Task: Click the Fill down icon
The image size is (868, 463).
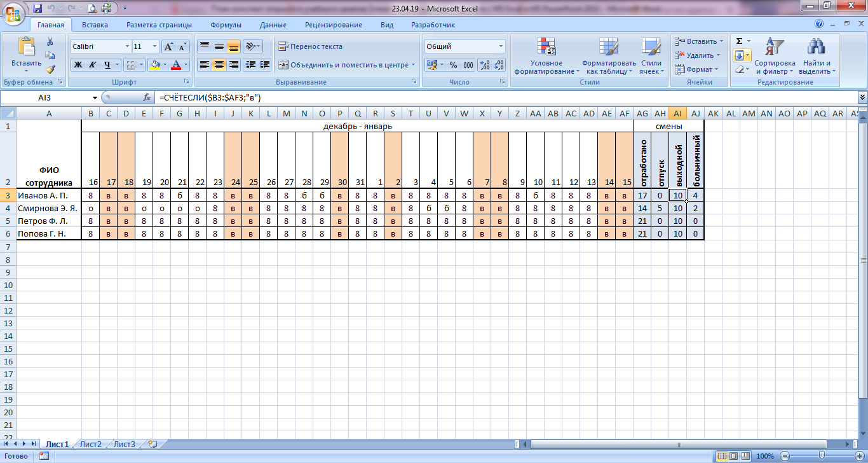Action: coord(740,55)
